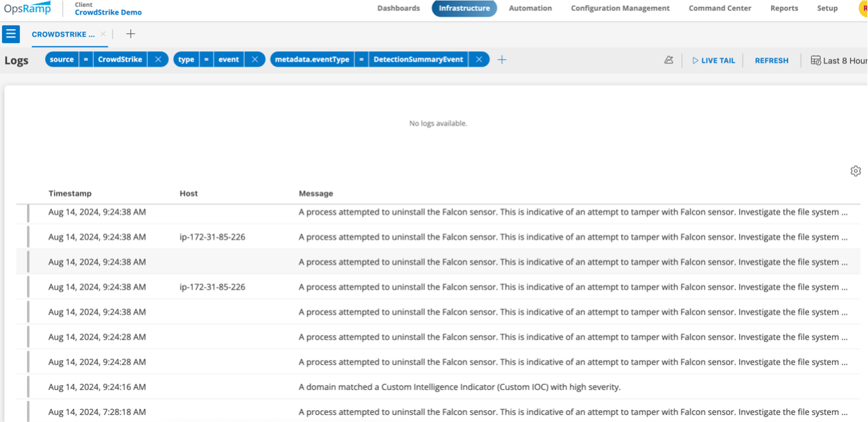868x422 pixels.
Task: Refresh the logs list
Action: click(771, 60)
